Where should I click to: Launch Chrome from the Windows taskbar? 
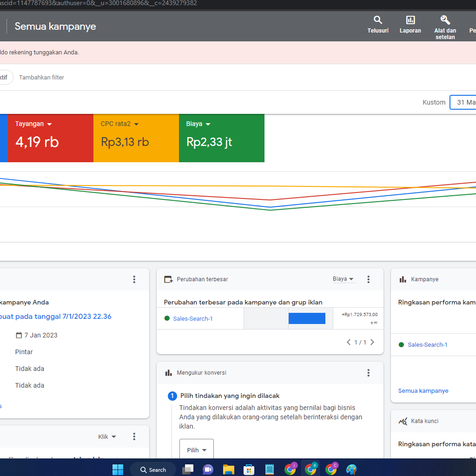[x=311, y=469]
